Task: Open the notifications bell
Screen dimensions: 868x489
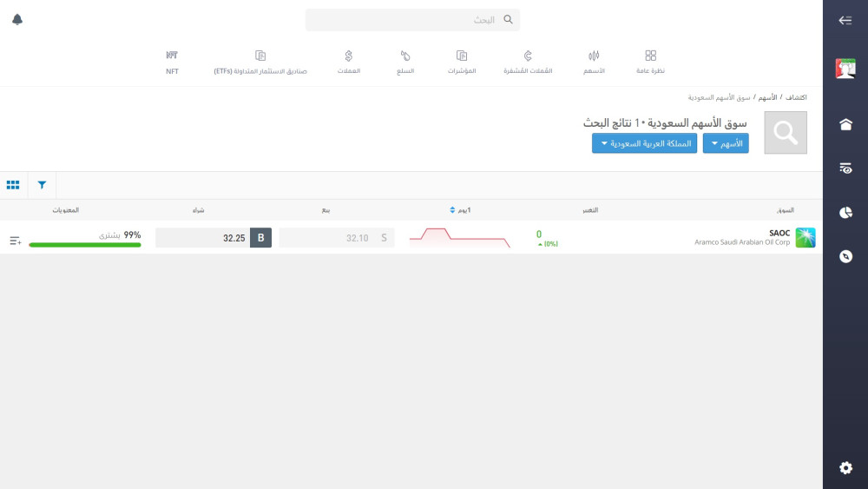Action: (x=17, y=19)
